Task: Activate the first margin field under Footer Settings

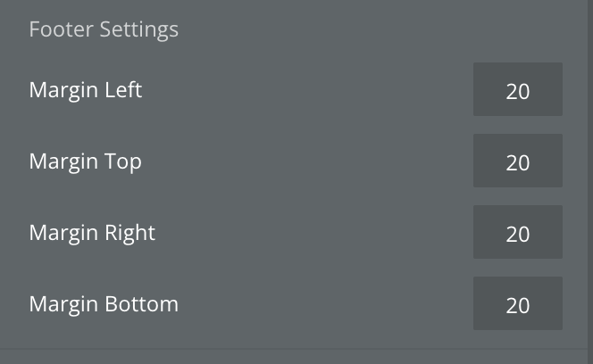Action: click(518, 90)
